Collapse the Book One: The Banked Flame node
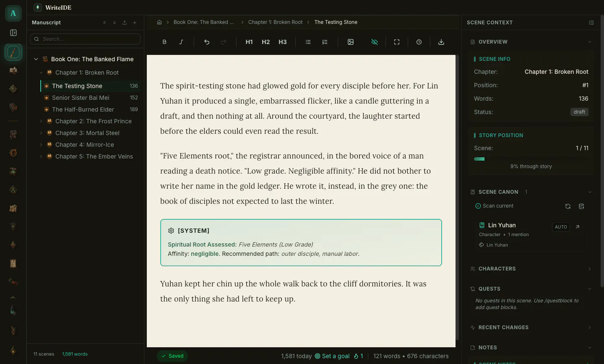604x364 pixels. tap(36, 59)
